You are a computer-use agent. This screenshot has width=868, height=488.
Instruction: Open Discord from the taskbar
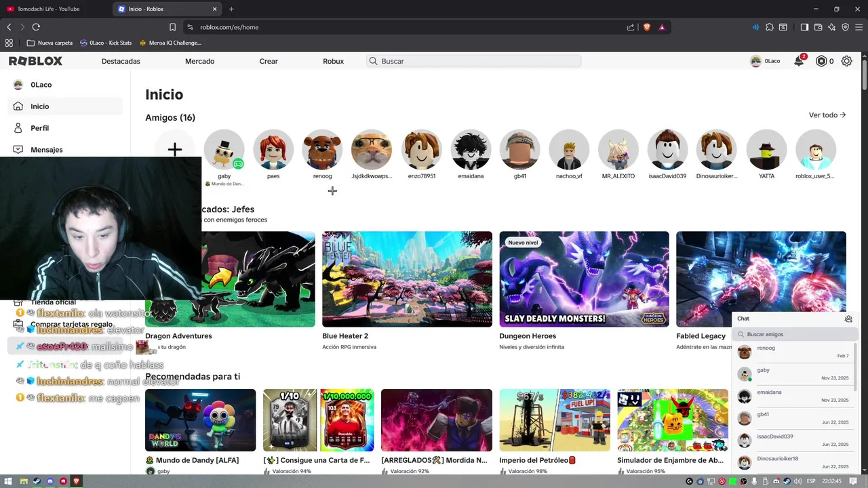point(50,481)
